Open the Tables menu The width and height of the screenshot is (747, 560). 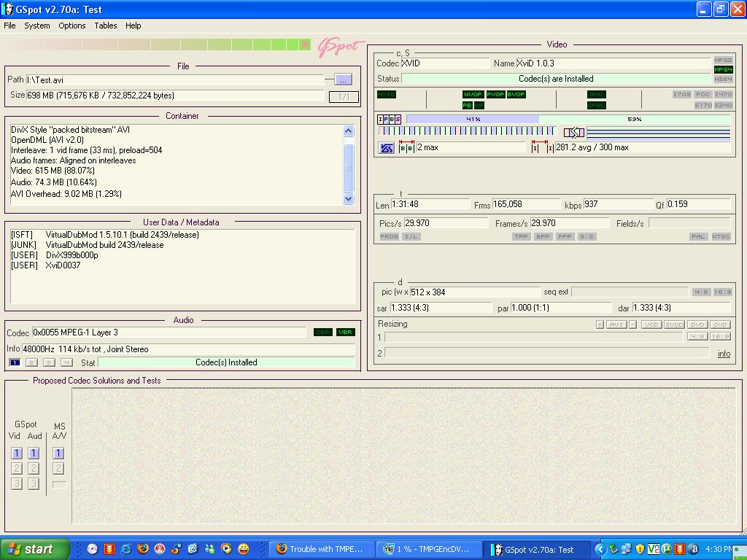pos(105,26)
